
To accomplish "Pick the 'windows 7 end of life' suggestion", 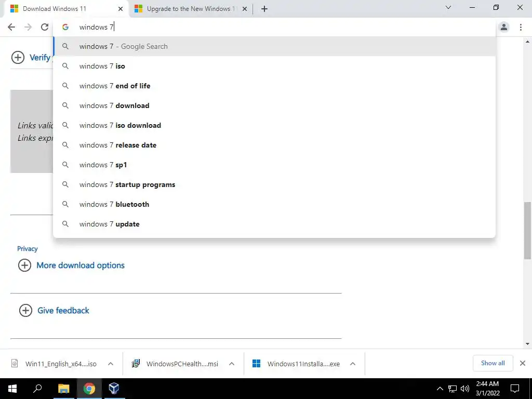I will point(274,86).
